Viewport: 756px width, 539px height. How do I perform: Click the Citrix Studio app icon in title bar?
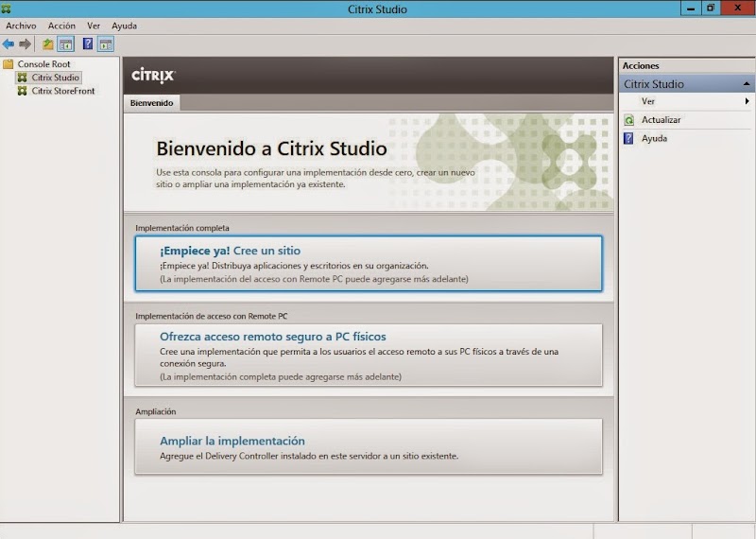pos(6,9)
